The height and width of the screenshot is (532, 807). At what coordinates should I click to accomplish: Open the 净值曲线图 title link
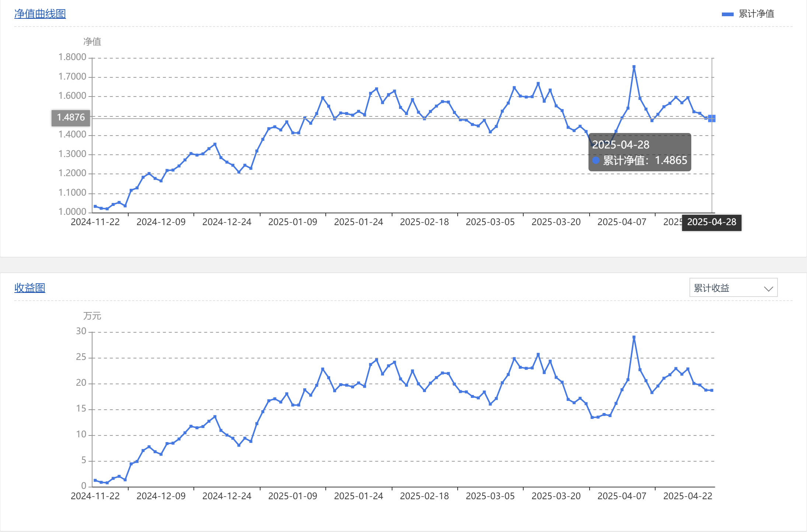point(40,14)
